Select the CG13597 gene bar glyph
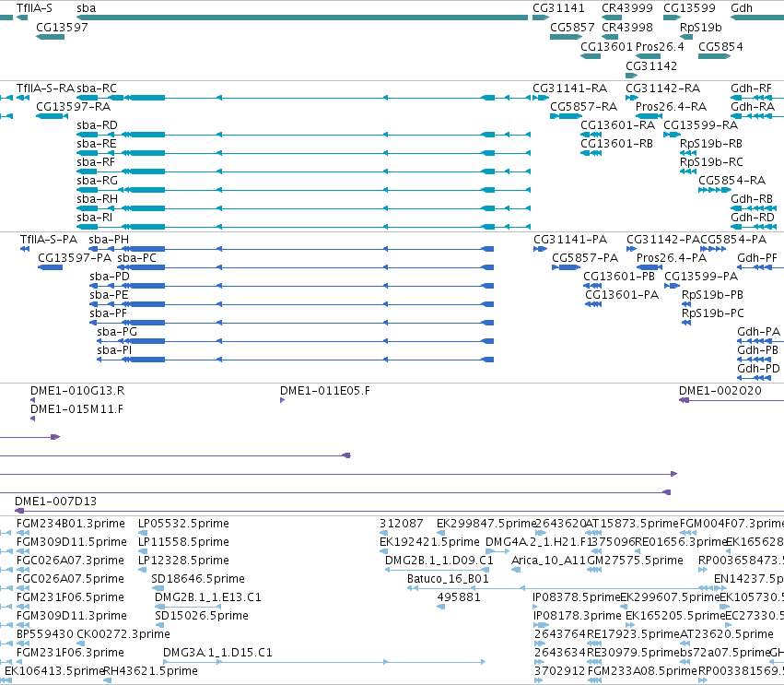Image resolution: width=784 pixels, height=685 pixels. (x=50, y=37)
